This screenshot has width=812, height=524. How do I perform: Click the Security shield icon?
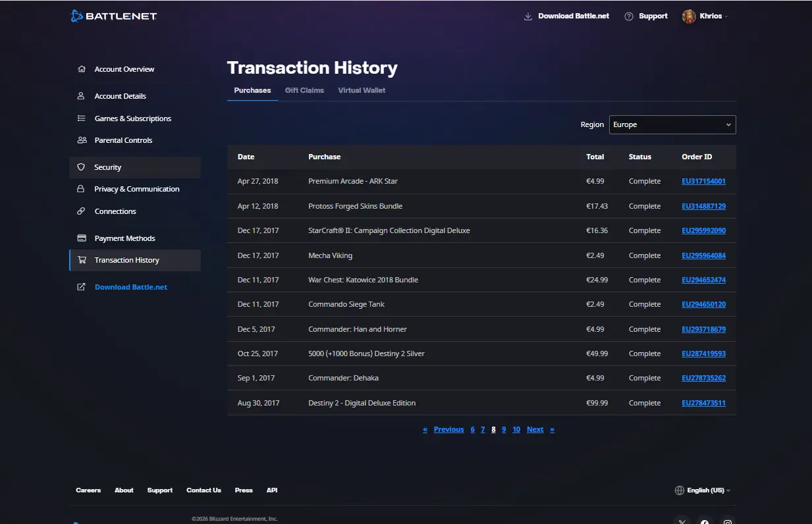tap(82, 167)
